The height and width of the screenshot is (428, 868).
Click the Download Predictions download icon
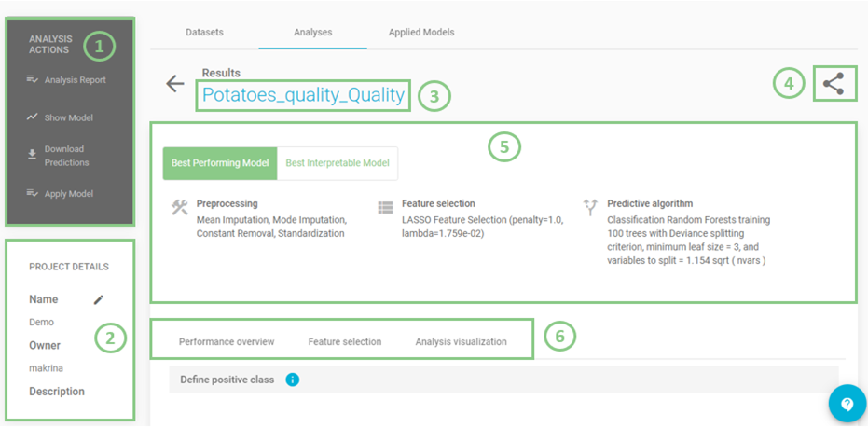coord(32,153)
